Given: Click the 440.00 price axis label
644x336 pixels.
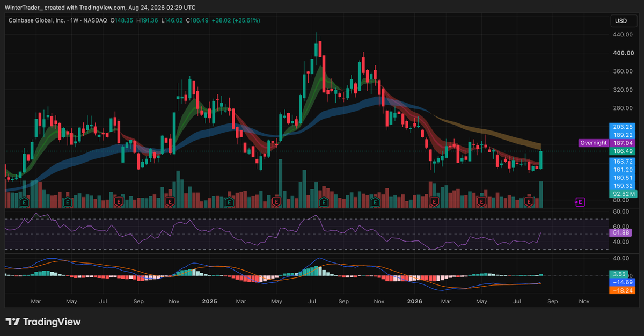Looking at the screenshot, I should [x=622, y=35].
